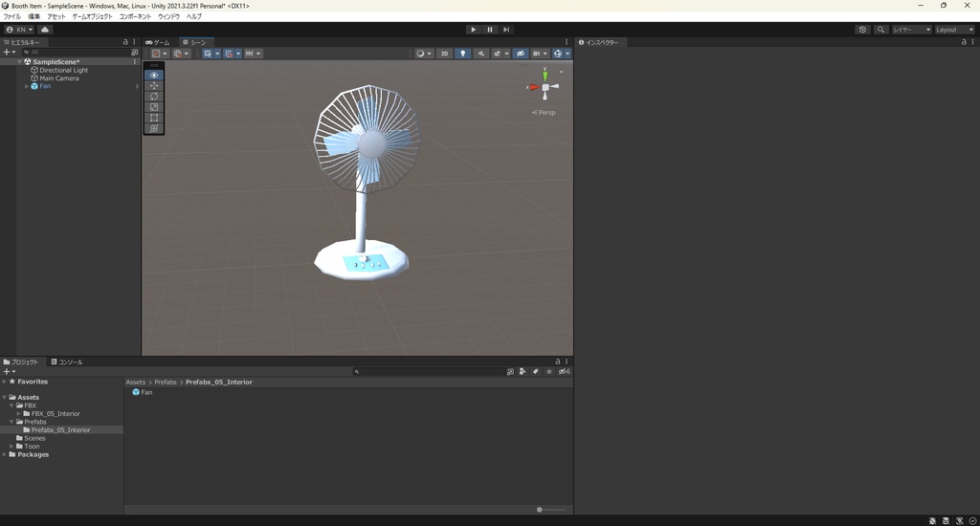Switch to the ゲーム (Game) tab
980x526 pixels.
pyautogui.click(x=158, y=42)
